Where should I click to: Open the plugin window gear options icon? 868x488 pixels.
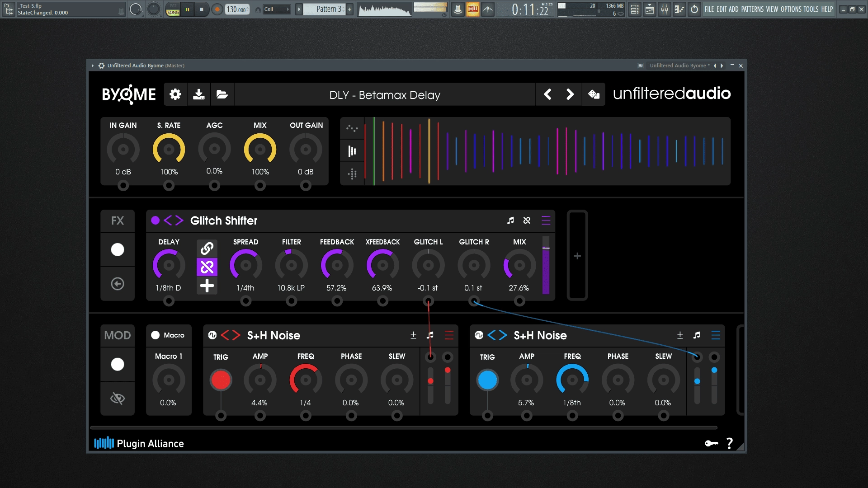pyautogui.click(x=102, y=66)
